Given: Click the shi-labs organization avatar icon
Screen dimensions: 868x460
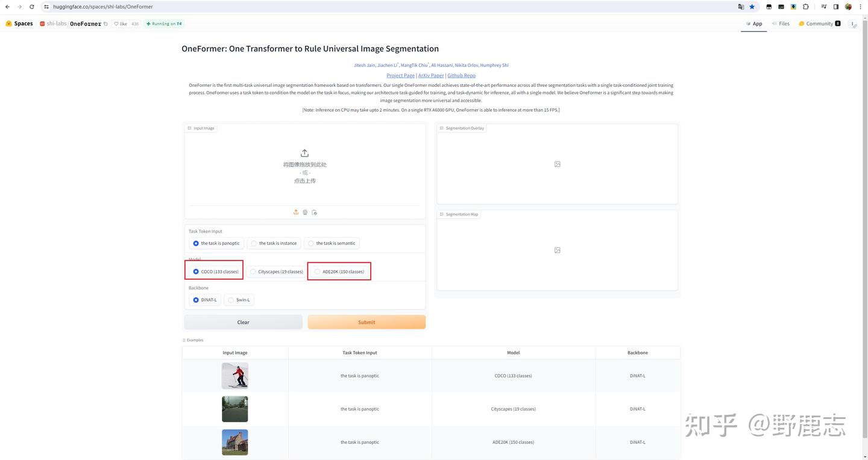Looking at the screenshot, I should [42, 24].
